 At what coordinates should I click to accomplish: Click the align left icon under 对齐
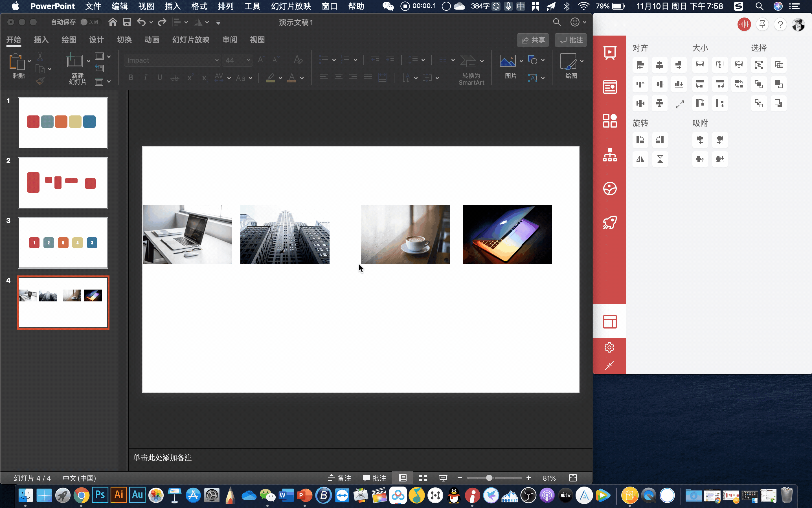640,65
